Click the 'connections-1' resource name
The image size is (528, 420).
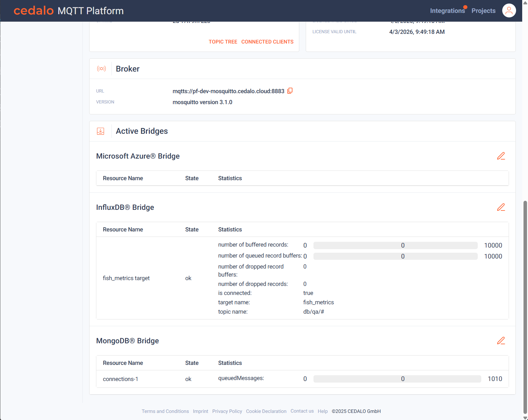pos(120,379)
